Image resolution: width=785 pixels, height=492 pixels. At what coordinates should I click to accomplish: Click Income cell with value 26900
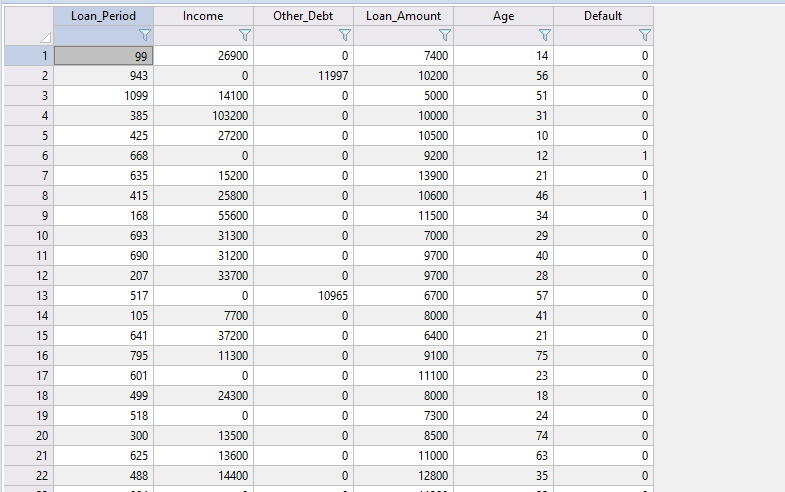tap(203, 56)
